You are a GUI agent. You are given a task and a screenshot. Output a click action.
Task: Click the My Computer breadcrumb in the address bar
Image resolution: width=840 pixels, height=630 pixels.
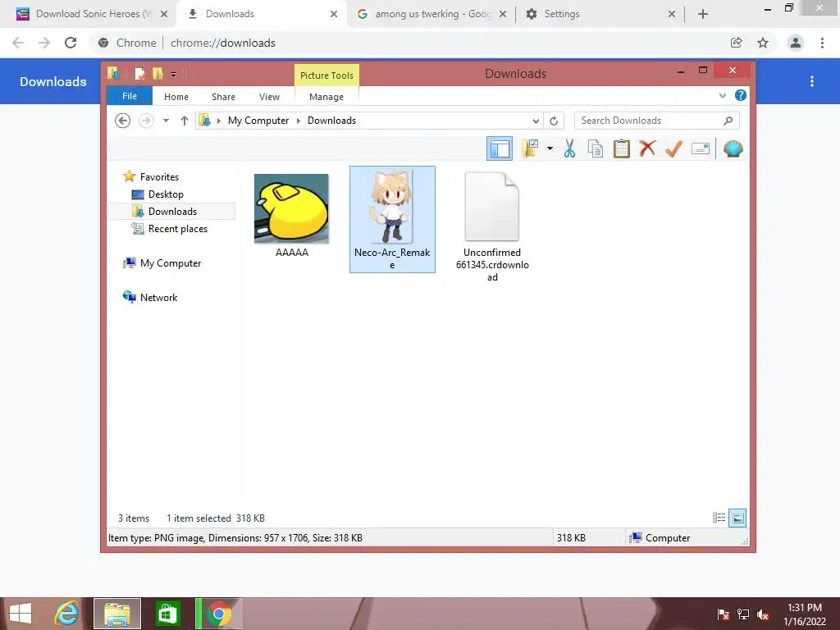pyautogui.click(x=258, y=121)
